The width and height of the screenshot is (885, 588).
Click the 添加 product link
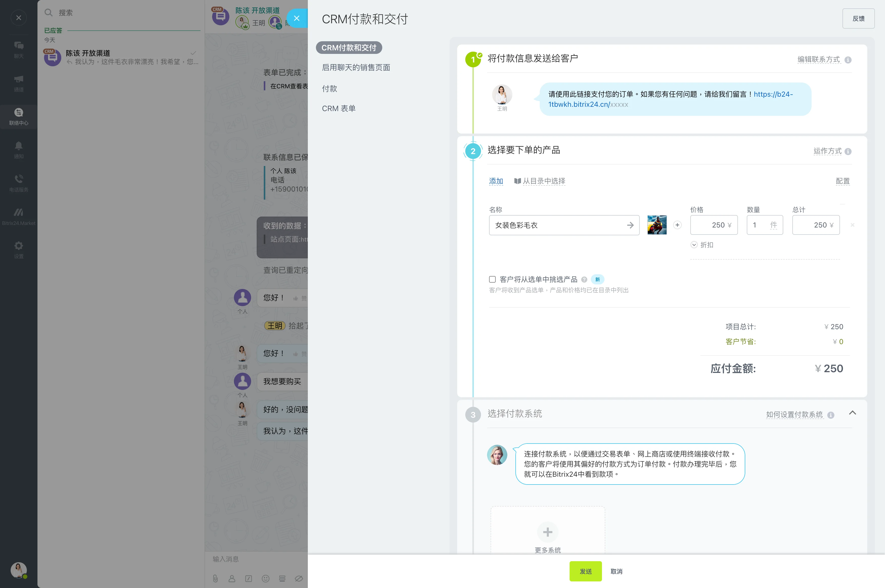coord(496,181)
